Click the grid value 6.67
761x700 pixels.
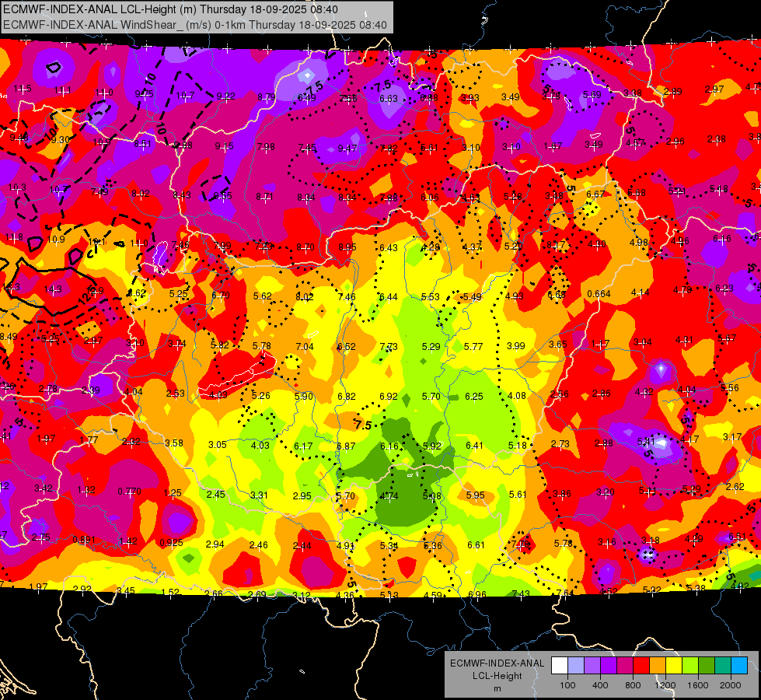tap(595, 194)
